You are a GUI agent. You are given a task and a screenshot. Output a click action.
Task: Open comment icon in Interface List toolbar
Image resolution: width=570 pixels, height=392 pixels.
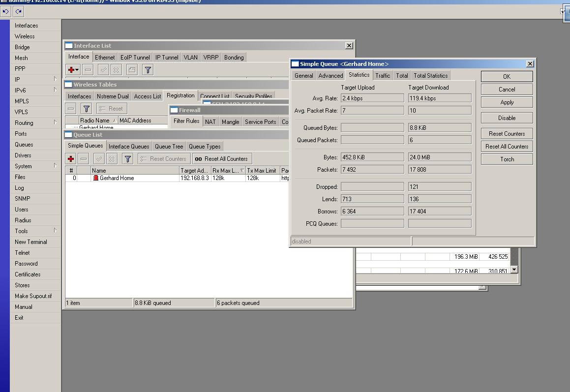[132, 70]
